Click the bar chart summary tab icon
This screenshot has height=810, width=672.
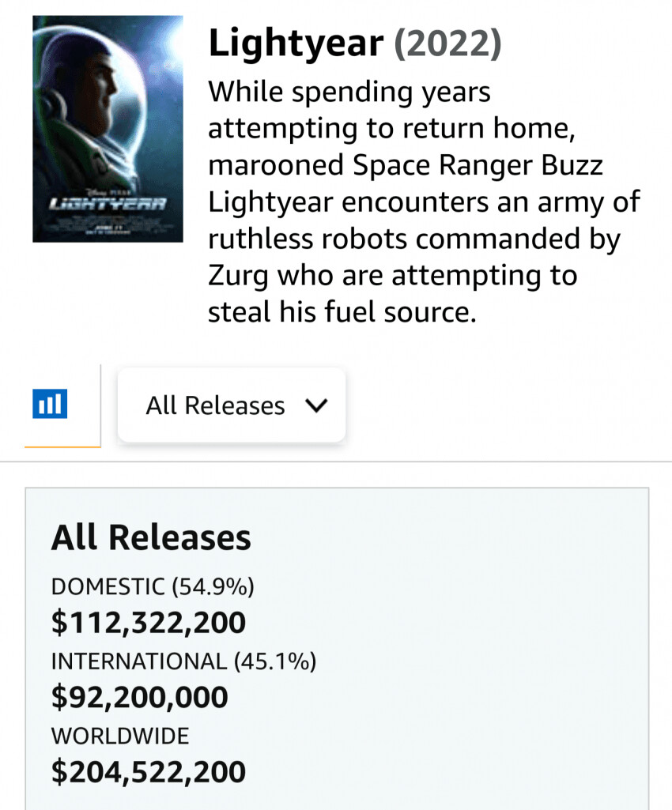click(50, 405)
